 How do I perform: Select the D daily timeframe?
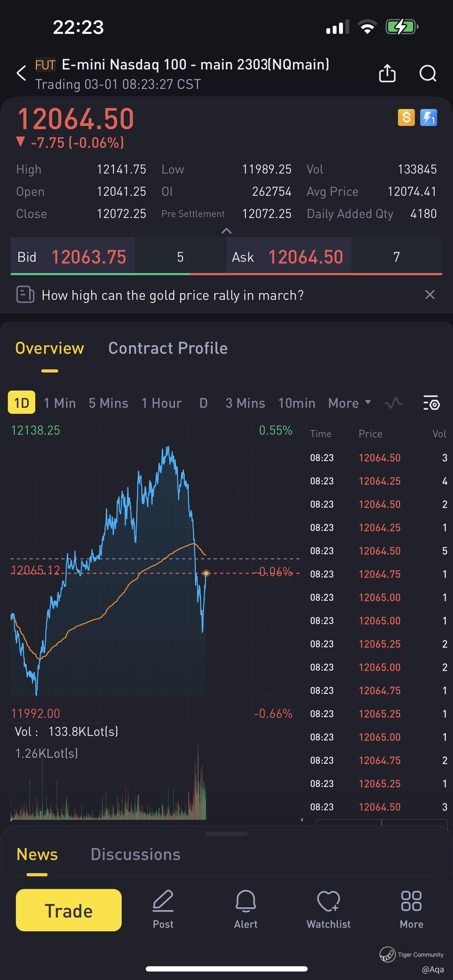pos(204,403)
